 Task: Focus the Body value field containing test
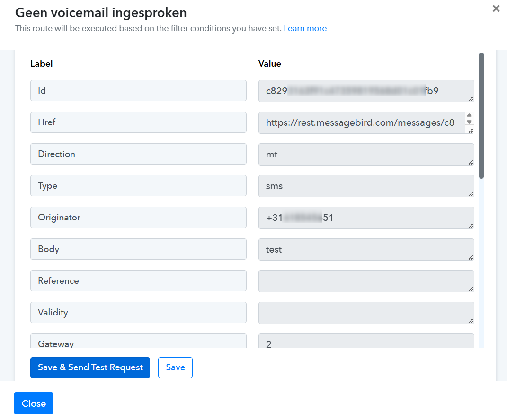[365, 249]
